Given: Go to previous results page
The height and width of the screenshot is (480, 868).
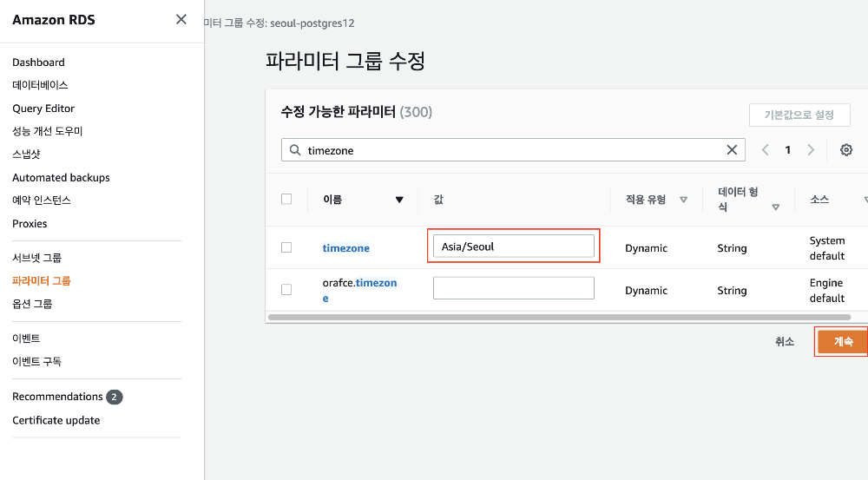Looking at the screenshot, I should coord(765,150).
